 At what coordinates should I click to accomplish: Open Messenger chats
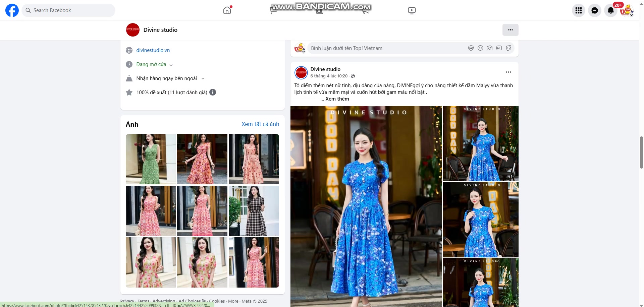coord(594,10)
